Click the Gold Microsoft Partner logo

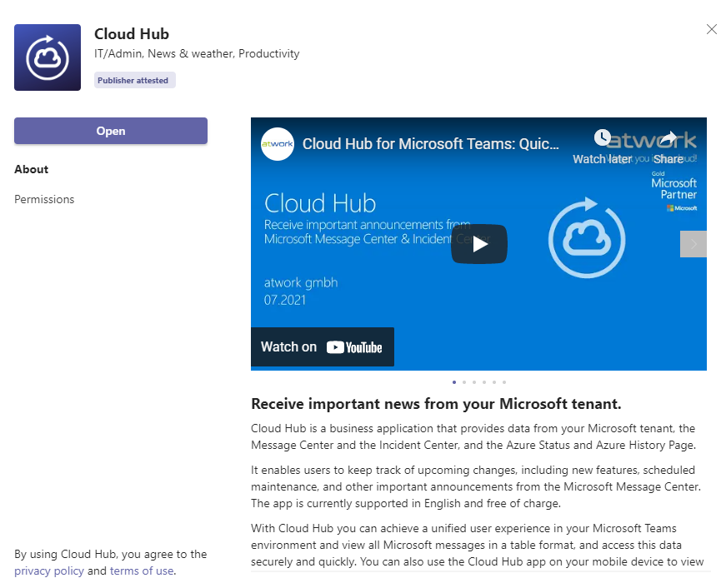674,191
